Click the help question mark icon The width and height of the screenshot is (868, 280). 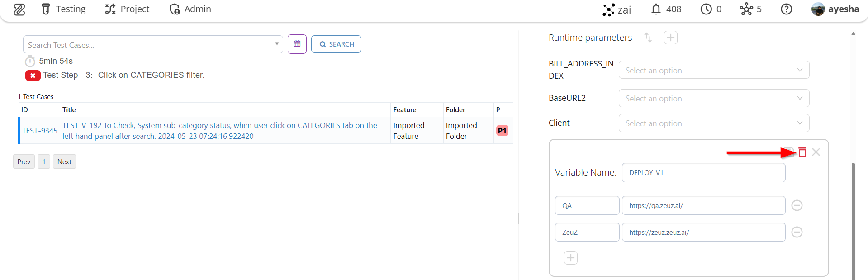pos(786,9)
